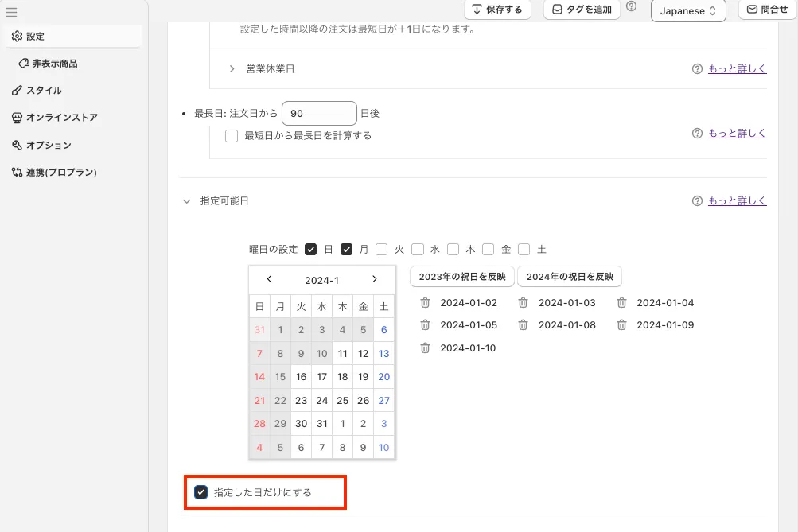Delete the 2024-01-02 date entry

coord(426,303)
